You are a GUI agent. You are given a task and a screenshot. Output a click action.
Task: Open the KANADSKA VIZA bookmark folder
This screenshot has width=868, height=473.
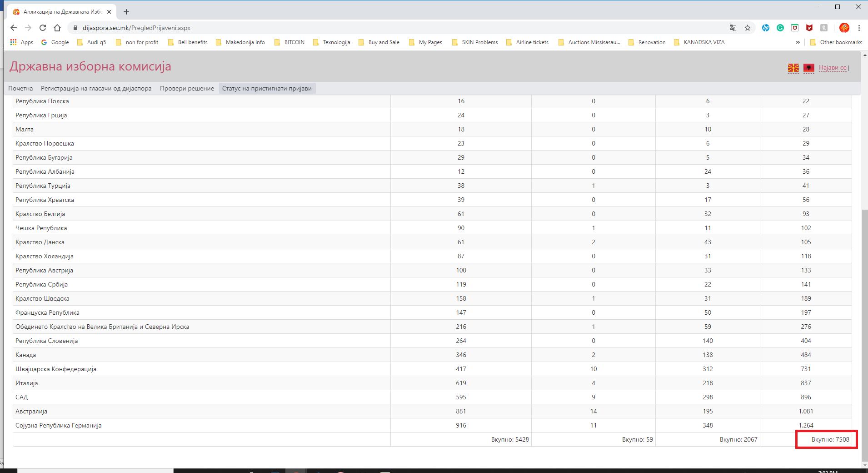click(x=699, y=42)
